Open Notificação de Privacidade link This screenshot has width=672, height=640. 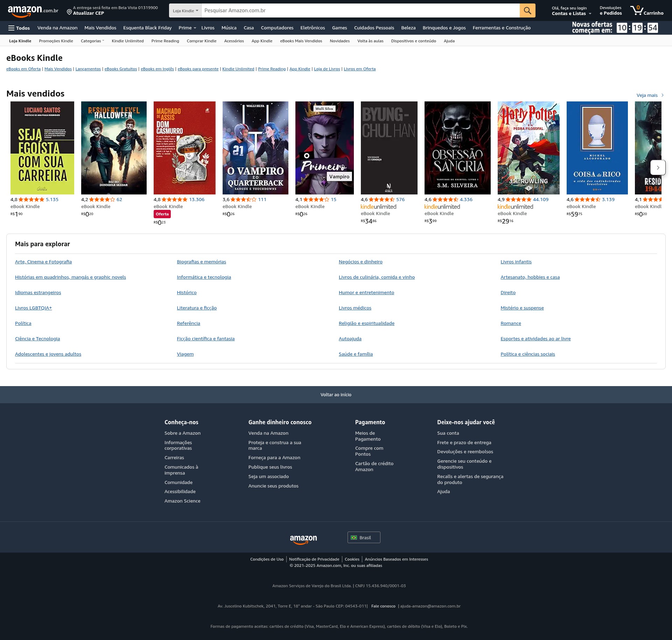[x=314, y=559]
